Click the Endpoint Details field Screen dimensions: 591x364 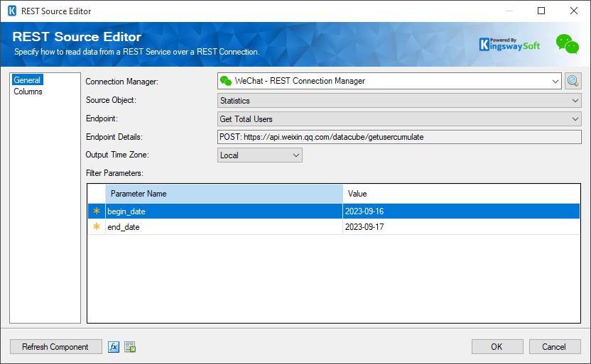click(x=399, y=137)
